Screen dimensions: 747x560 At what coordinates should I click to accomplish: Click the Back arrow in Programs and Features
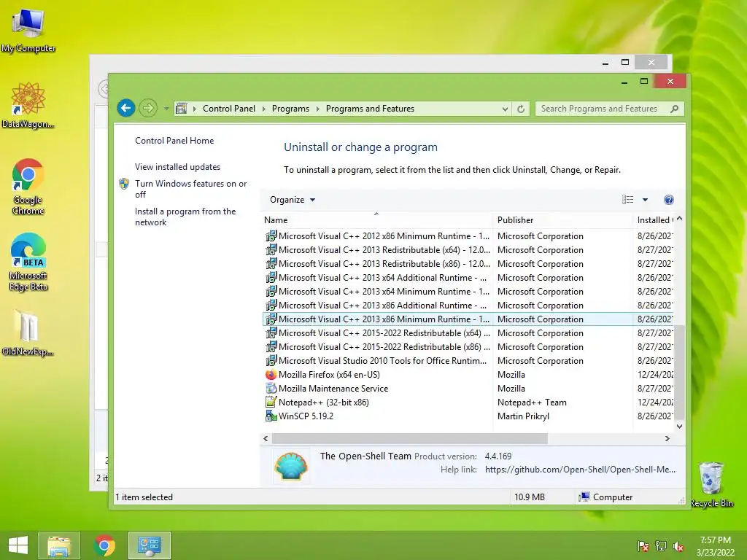[x=125, y=108]
